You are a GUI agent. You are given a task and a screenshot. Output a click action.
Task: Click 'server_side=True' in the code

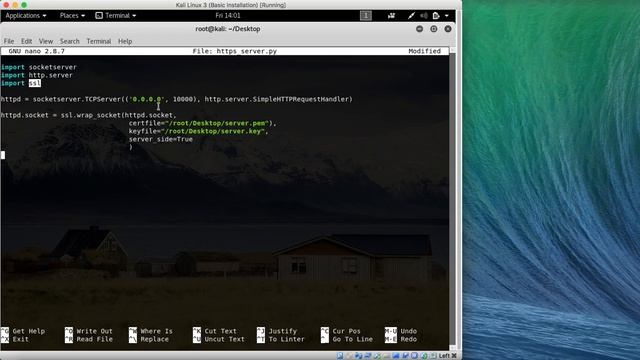coord(161,139)
